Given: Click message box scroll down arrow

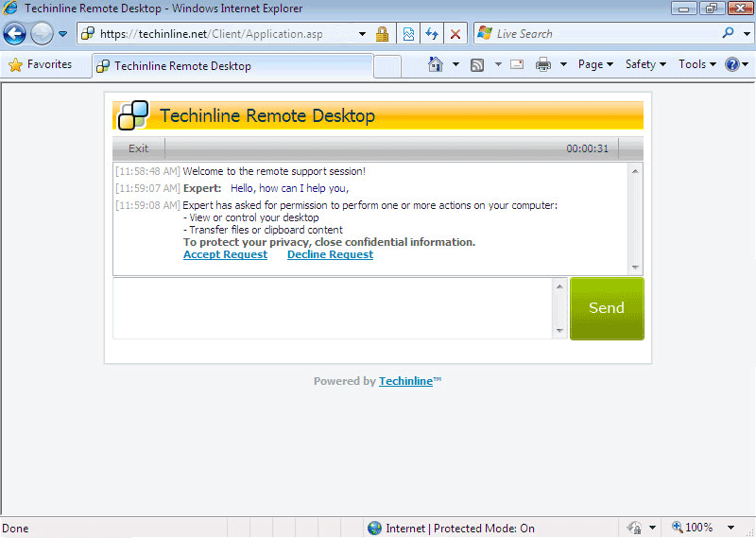Looking at the screenshot, I should (x=559, y=331).
